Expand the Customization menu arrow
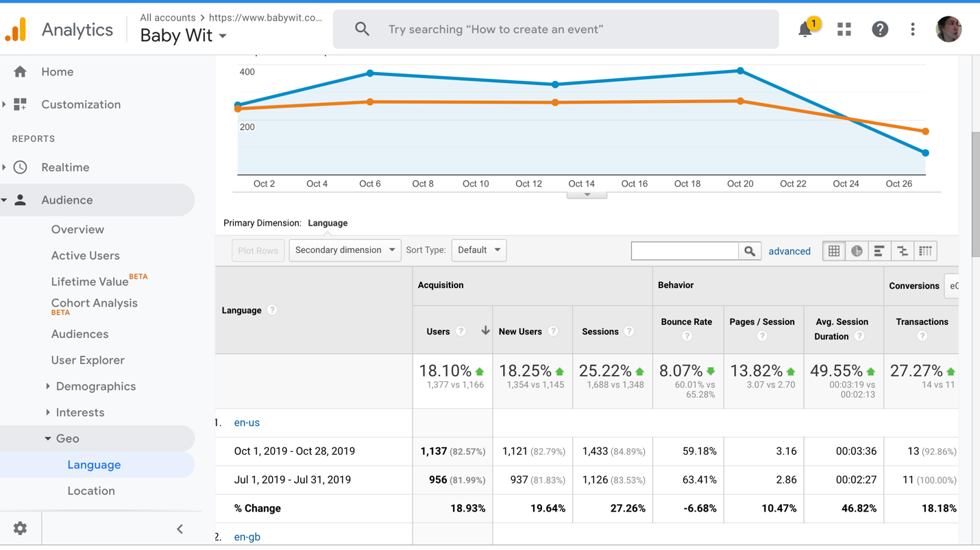 point(4,104)
